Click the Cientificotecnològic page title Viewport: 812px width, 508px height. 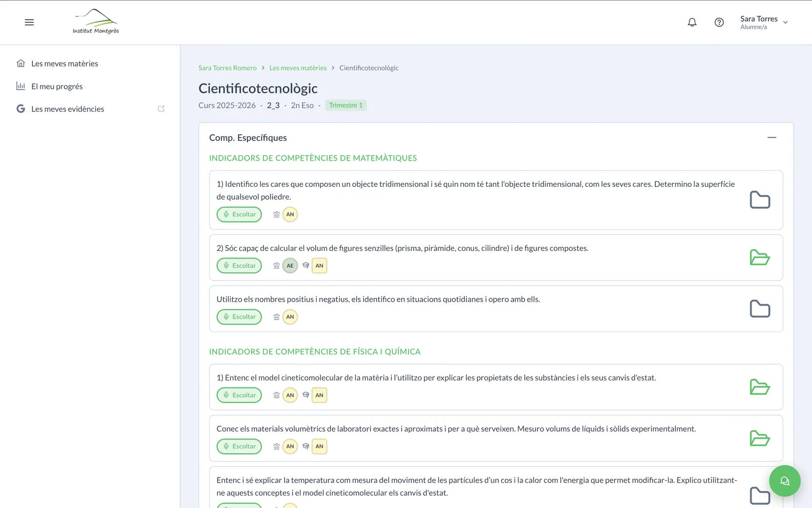(x=258, y=88)
